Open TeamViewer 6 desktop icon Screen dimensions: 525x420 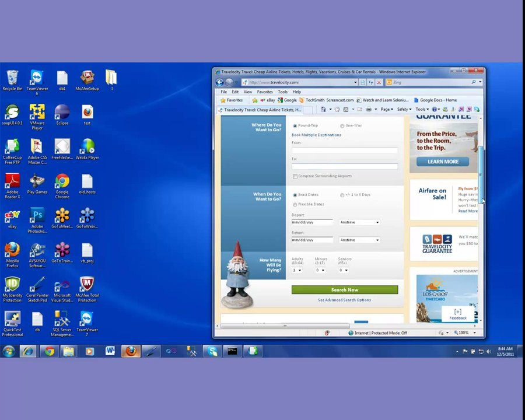[37, 82]
